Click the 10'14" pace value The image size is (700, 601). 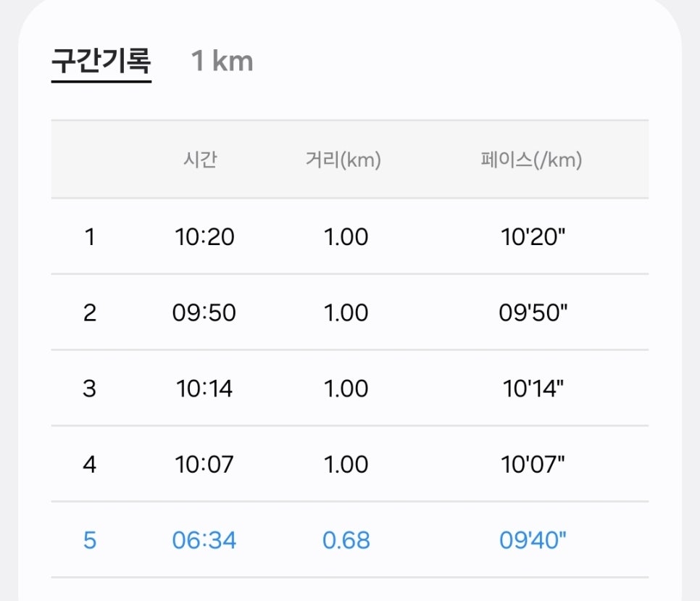[533, 389]
